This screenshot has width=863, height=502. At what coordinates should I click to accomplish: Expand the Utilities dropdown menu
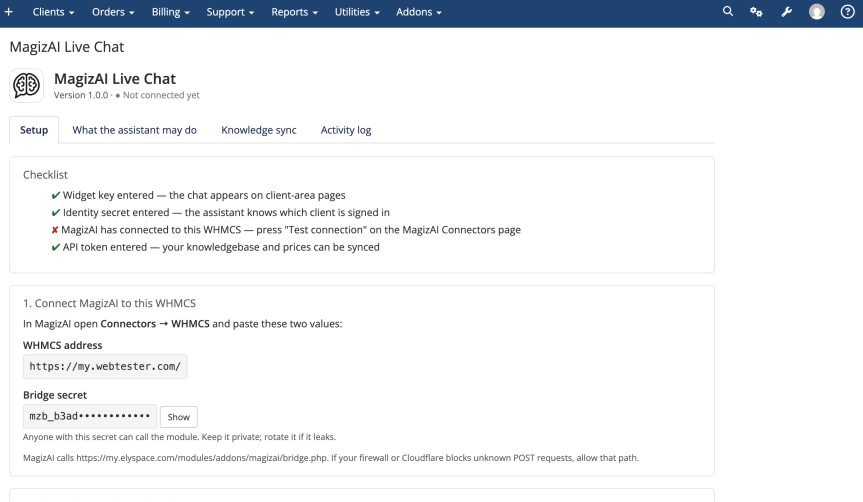357,12
